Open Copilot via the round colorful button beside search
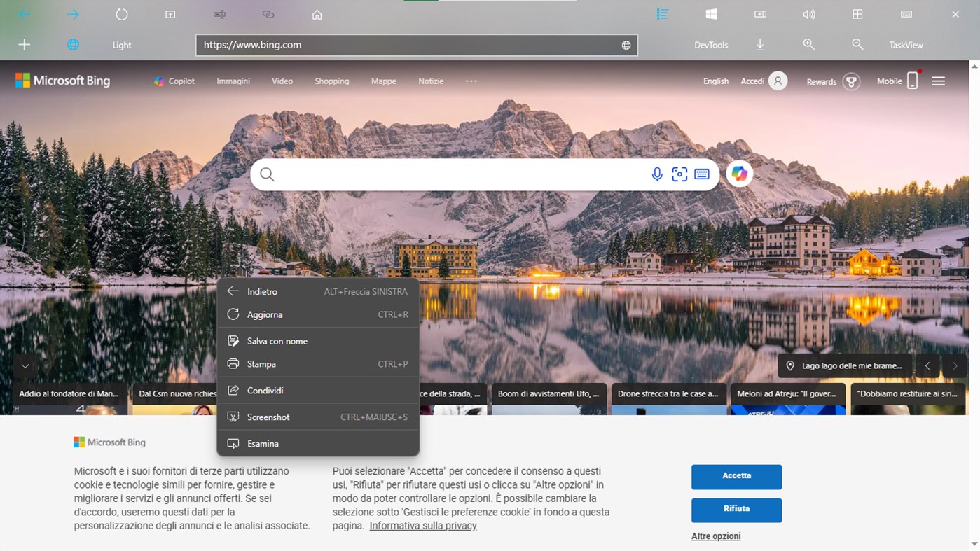 click(740, 174)
